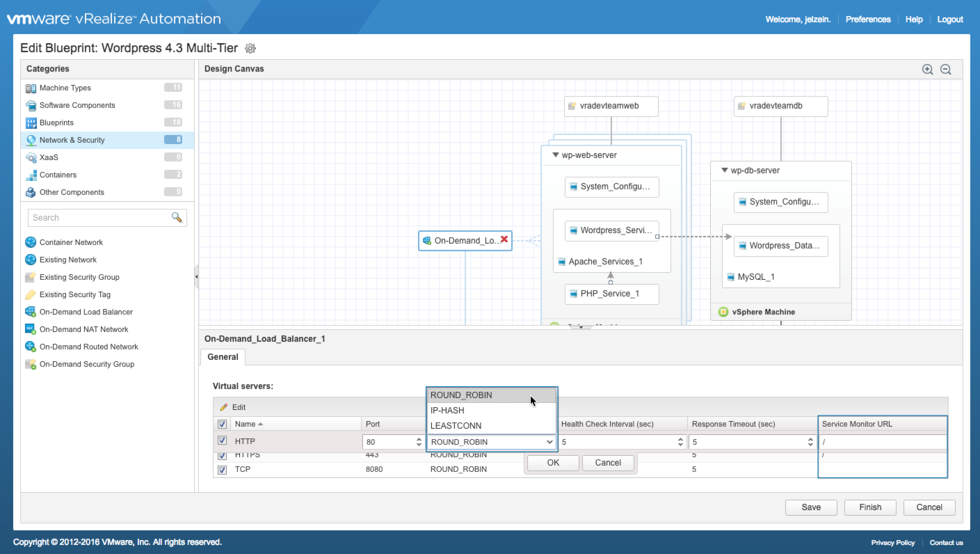980x554 pixels.
Task: Click the Service Monitor URL input field
Action: pyautogui.click(x=883, y=442)
